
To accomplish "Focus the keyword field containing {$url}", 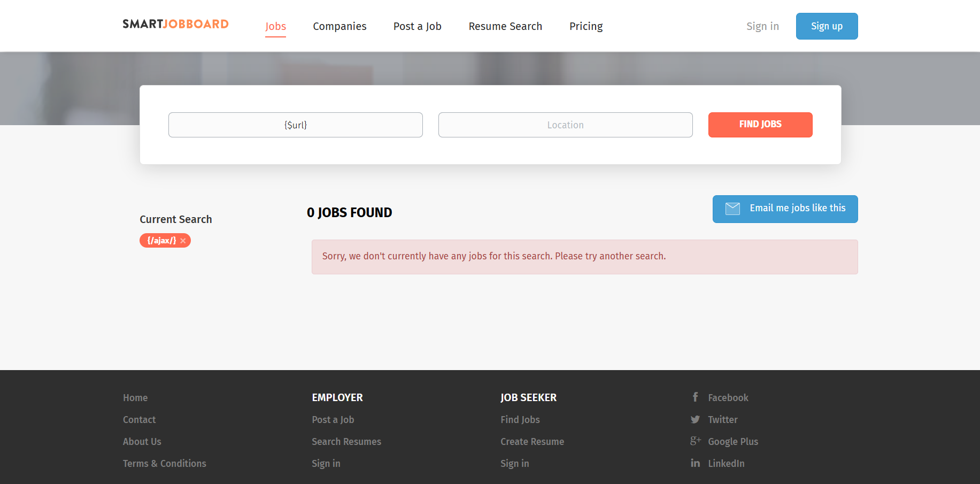I will click(x=295, y=125).
